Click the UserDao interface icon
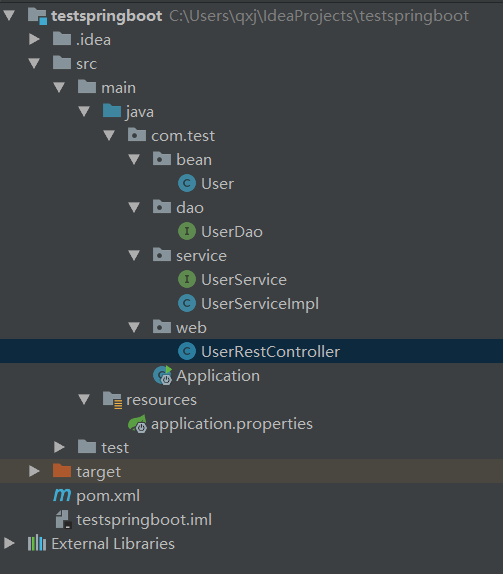The height and width of the screenshot is (574, 503). (x=187, y=231)
